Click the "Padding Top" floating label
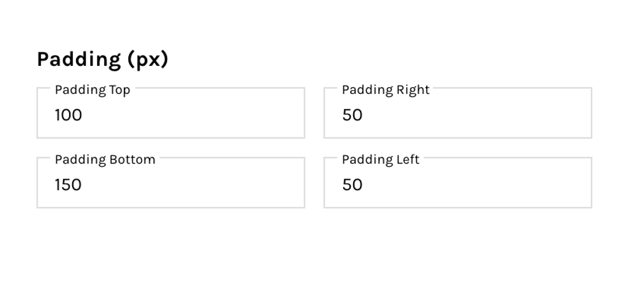The width and height of the screenshot is (644, 301). [92, 90]
